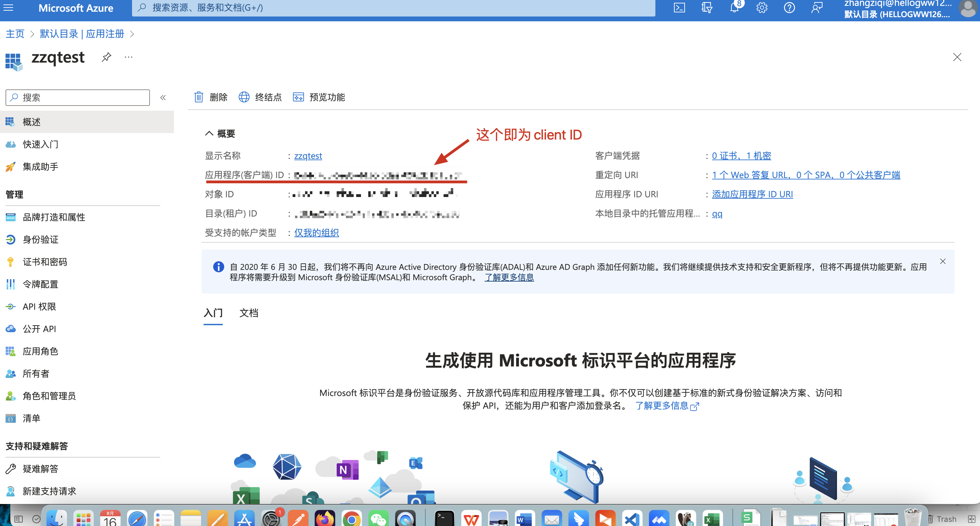Viewport: 980px width, 526px height.
Task: Click the 应用角色 sidebar icon
Action: 11,351
